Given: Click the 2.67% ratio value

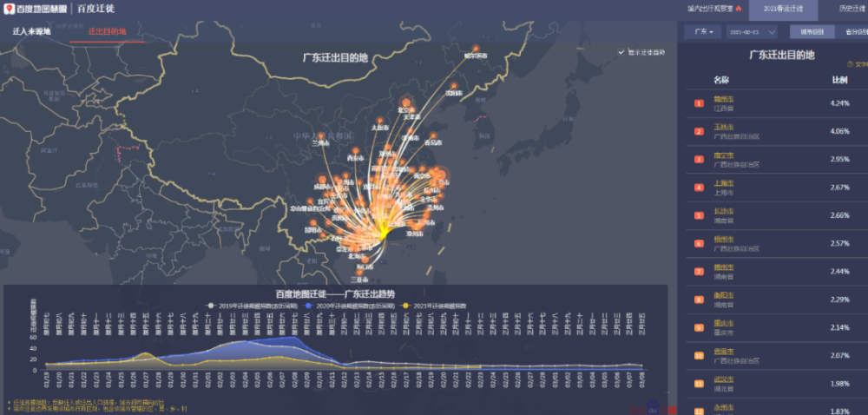Looking at the screenshot, I should click(839, 188).
